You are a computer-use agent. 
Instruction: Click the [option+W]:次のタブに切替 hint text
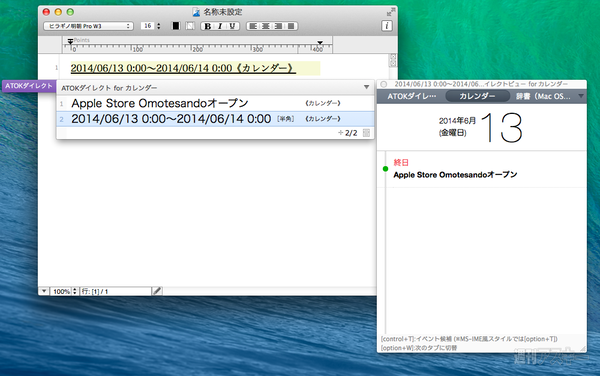[x=419, y=348]
